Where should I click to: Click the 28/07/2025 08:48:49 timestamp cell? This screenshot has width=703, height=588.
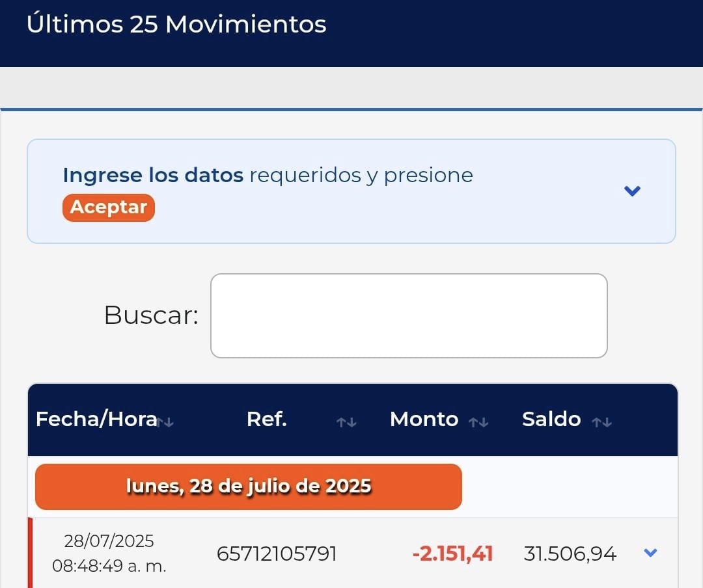pyautogui.click(x=109, y=554)
